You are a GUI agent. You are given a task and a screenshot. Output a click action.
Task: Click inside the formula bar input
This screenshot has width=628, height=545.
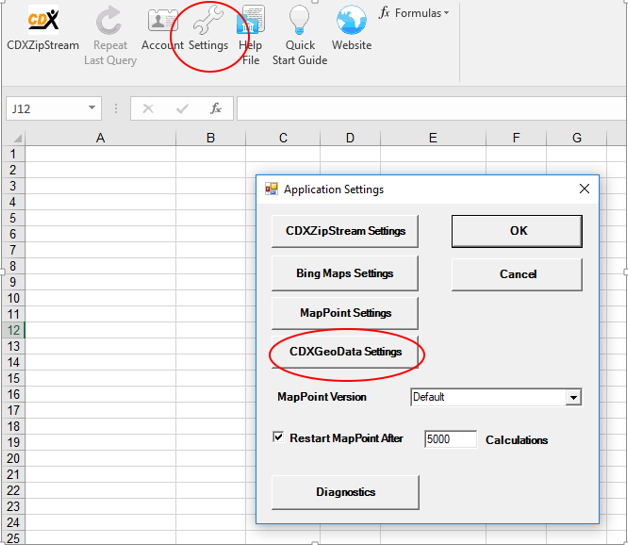432,108
